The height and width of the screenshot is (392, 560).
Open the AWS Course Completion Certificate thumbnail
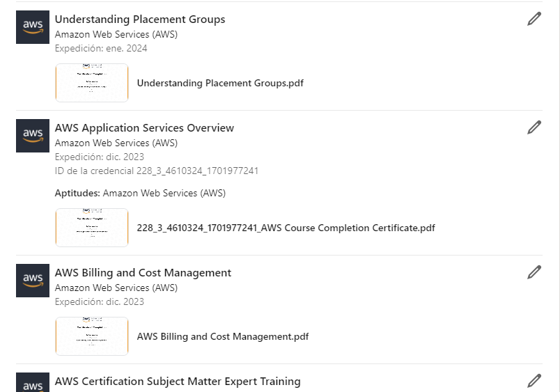pyautogui.click(x=92, y=228)
